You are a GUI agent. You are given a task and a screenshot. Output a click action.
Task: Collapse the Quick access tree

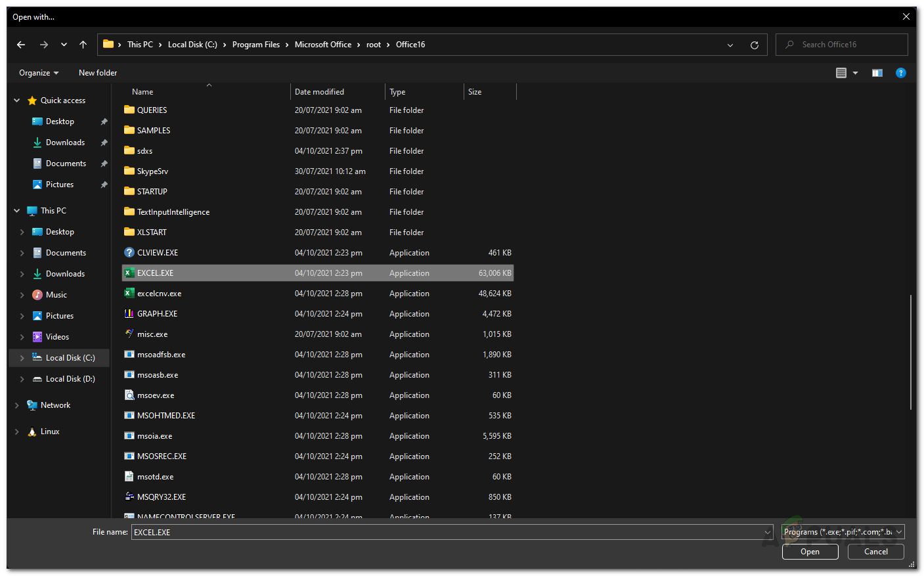(17, 100)
